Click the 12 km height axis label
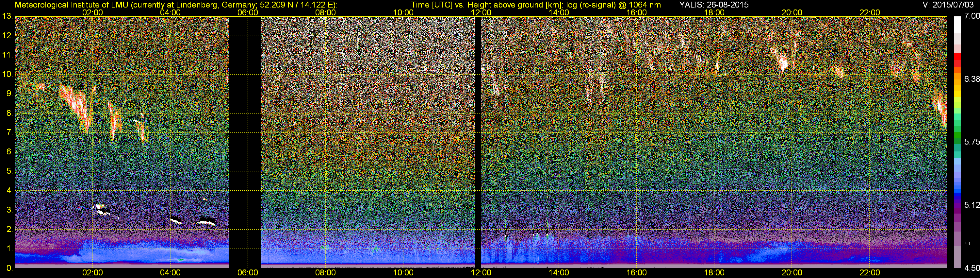Screen dimensions: 980x278 coord(7,35)
